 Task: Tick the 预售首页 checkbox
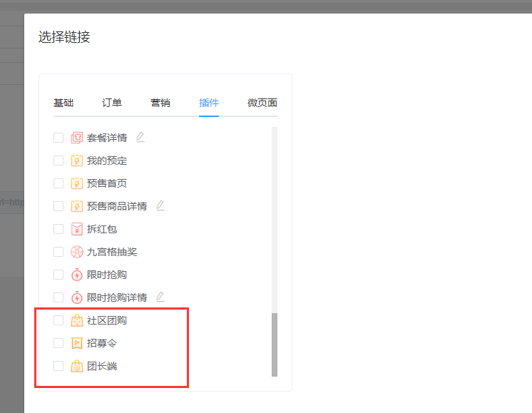[58, 183]
